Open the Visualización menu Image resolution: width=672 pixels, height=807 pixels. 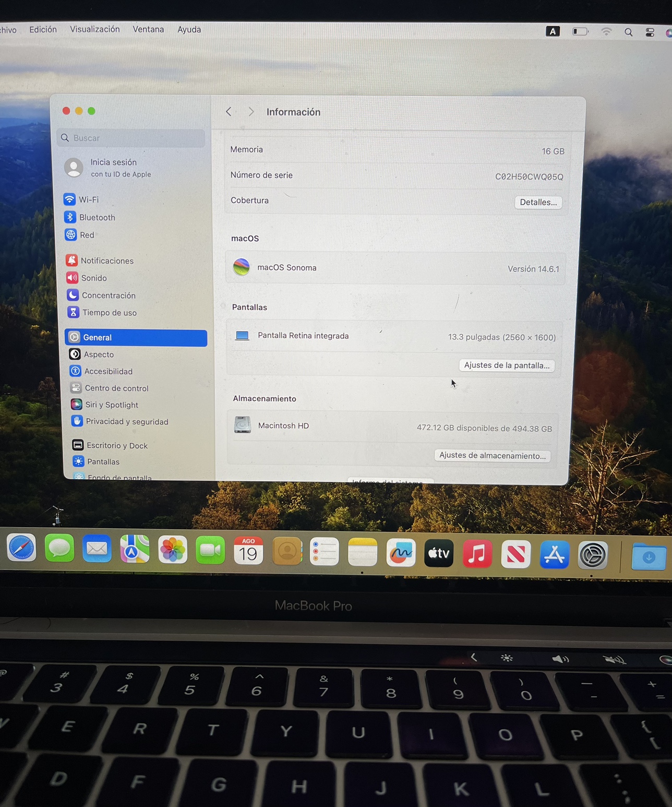(95, 30)
